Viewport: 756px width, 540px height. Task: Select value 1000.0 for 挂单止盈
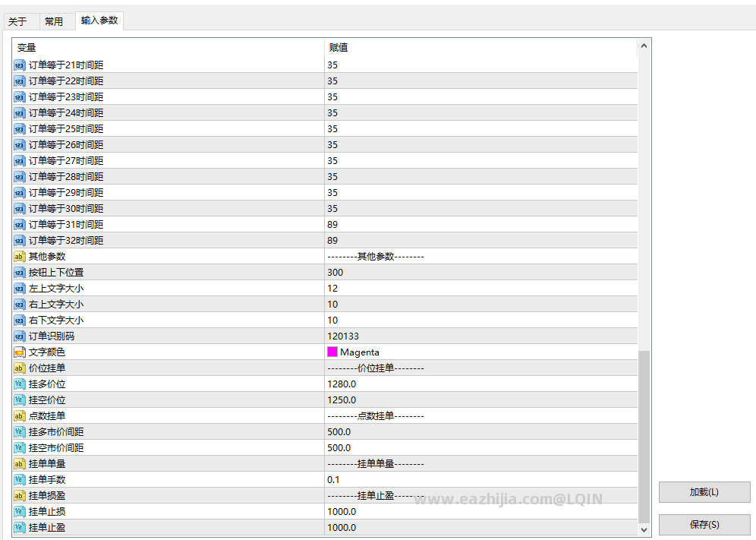coord(342,527)
